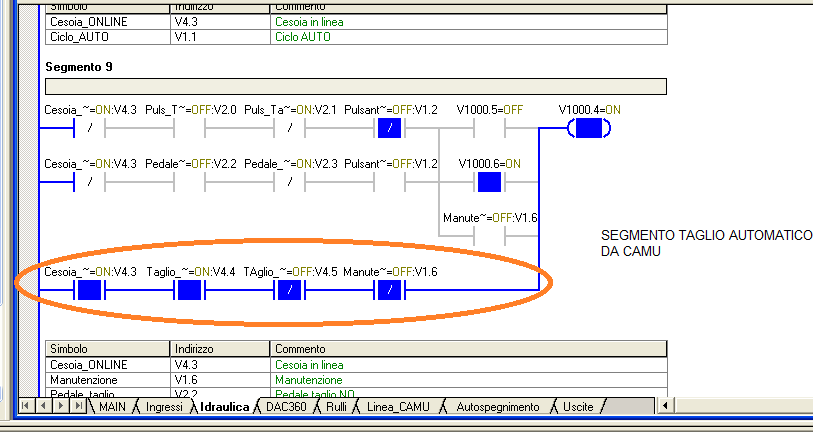
Task: Select the V1000.5 contact
Action: click(x=489, y=128)
